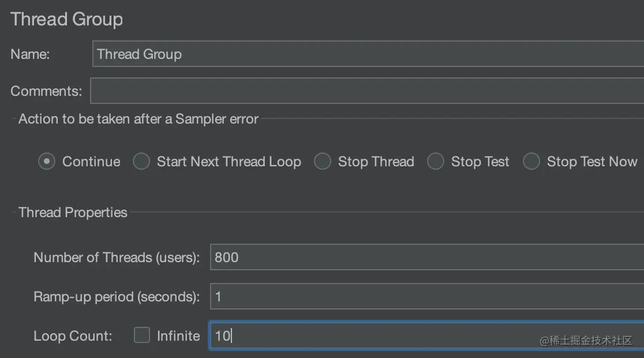Select Stop Test Now option
The height and width of the screenshot is (358, 644).
(531, 161)
